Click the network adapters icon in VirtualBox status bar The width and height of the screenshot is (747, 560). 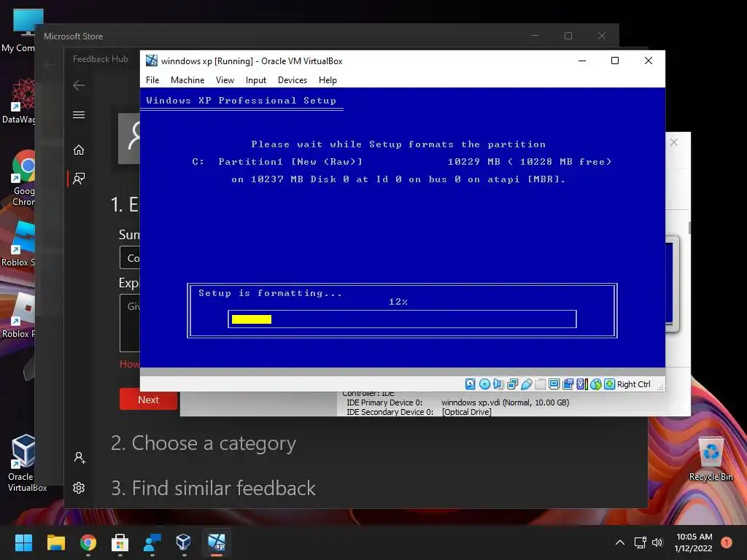point(512,384)
